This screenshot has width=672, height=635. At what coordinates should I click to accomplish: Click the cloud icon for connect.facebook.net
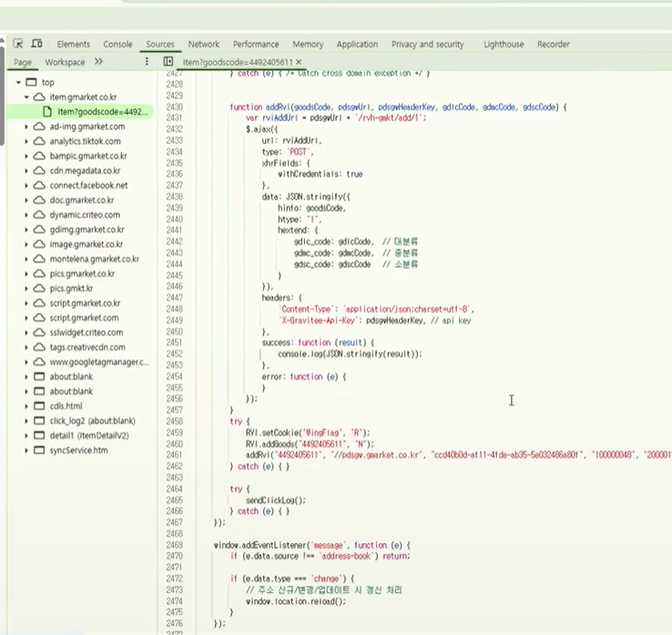click(x=39, y=185)
